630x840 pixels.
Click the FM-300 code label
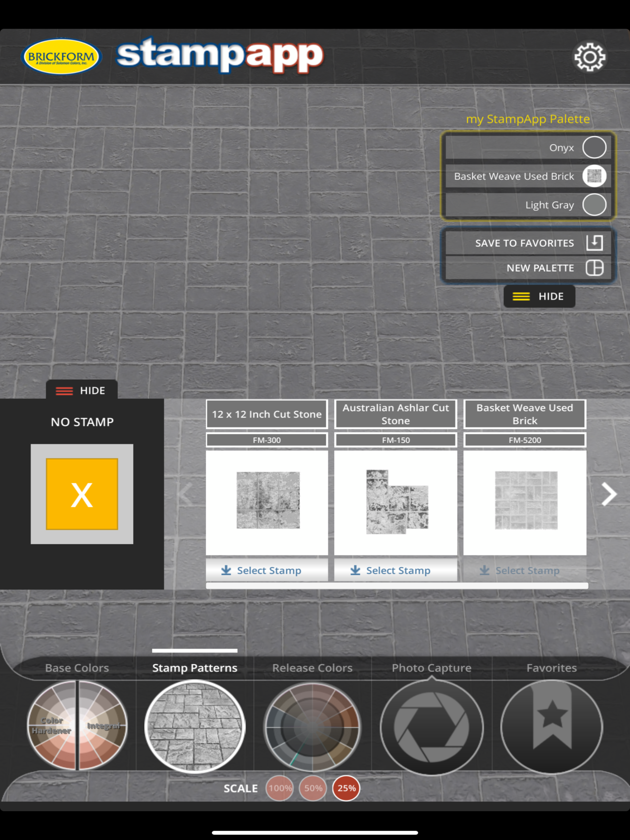(x=267, y=440)
